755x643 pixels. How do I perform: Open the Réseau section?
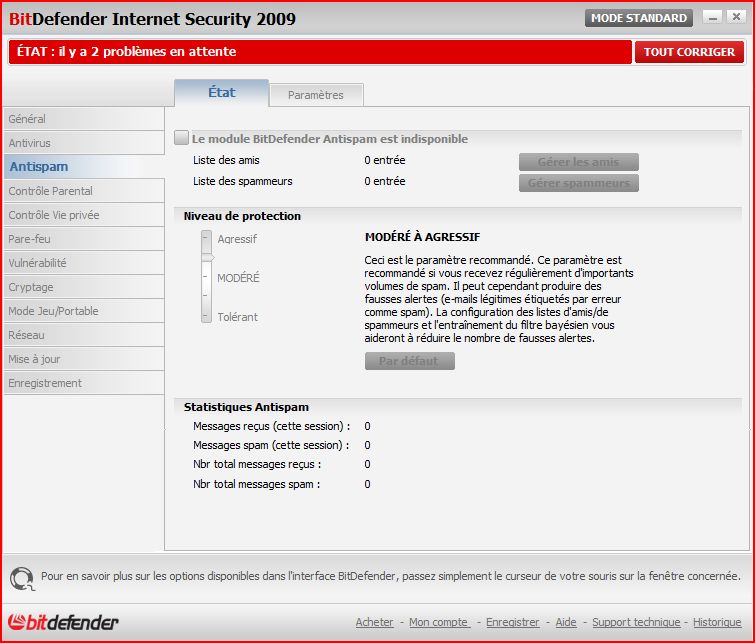point(84,335)
